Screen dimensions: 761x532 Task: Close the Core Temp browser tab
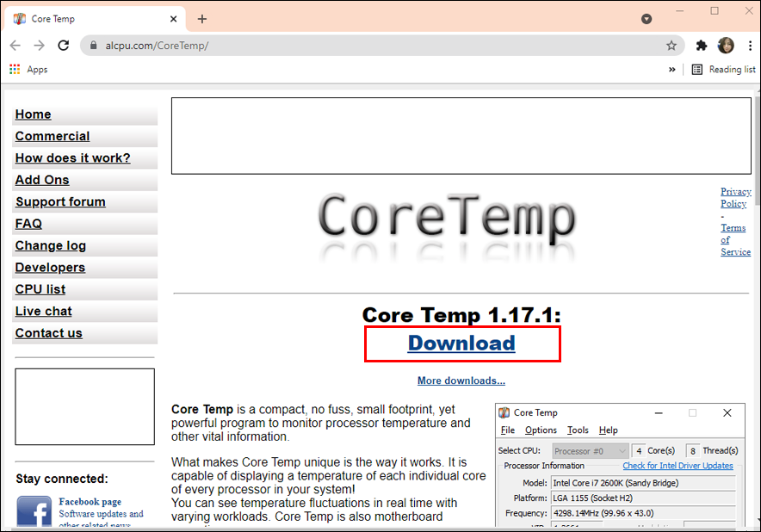coord(173,19)
